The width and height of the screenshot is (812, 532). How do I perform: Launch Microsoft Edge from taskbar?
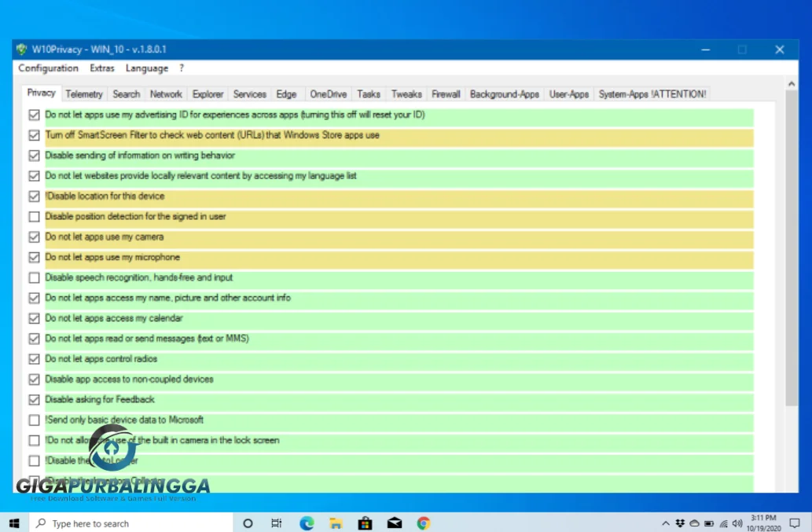(307, 523)
